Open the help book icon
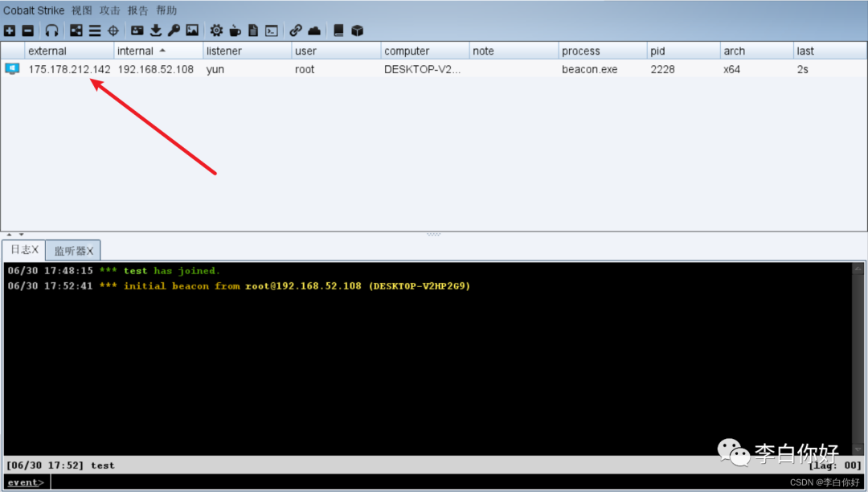 point(338,31)
